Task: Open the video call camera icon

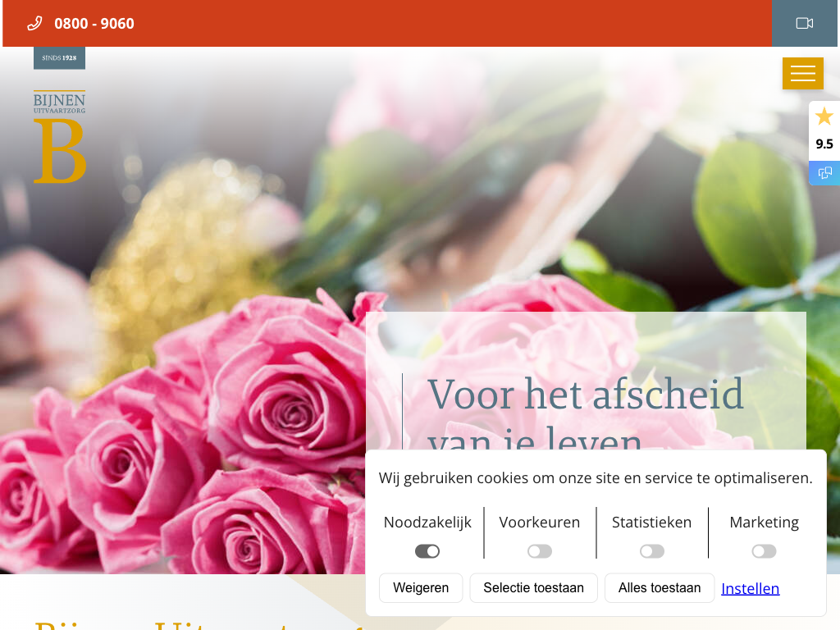Action: tap(805, 23)
